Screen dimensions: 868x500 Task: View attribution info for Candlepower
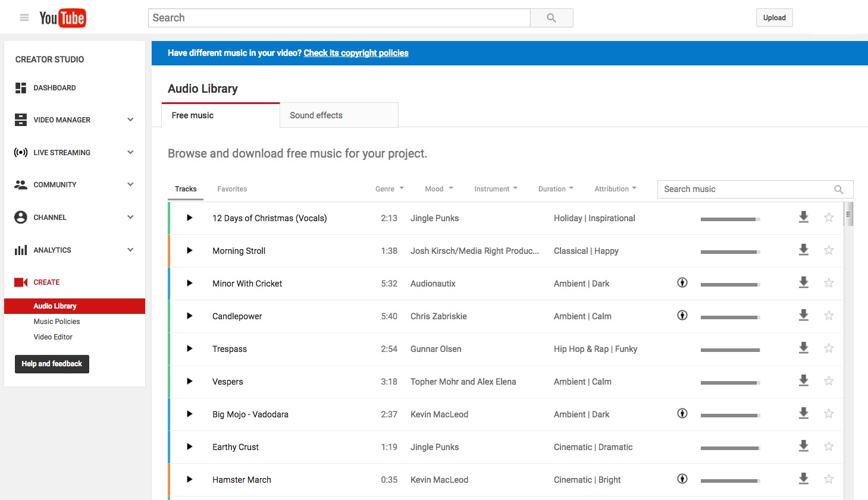point(682,315)
